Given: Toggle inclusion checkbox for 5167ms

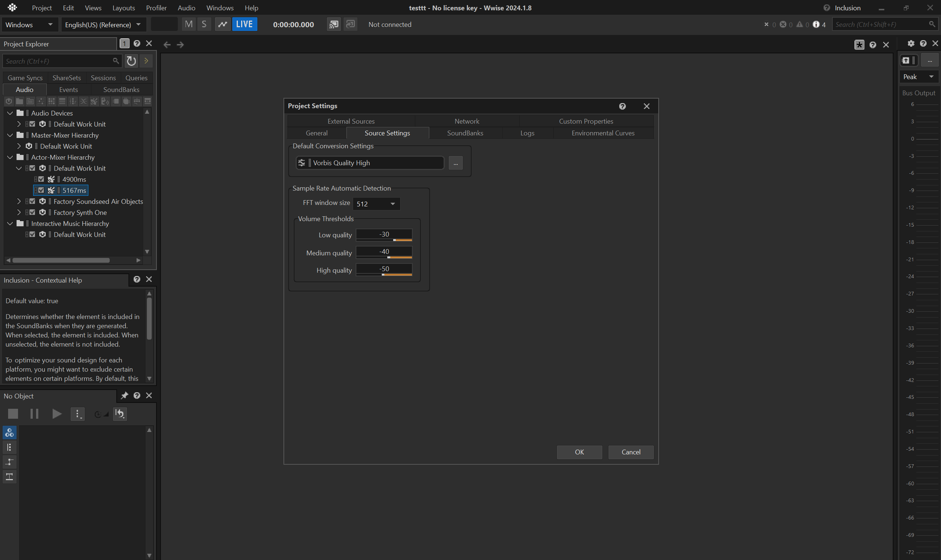Looking at the screenshot, I should tap(41, 190).
